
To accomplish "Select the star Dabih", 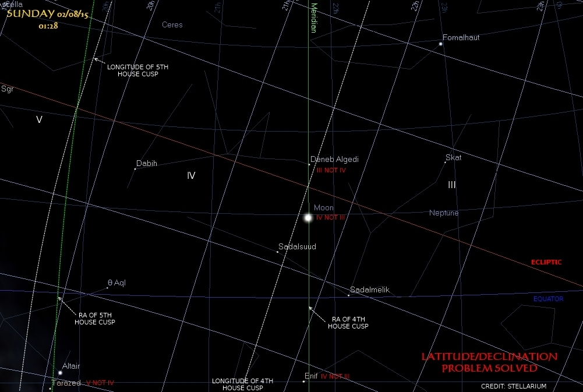I will coord(135,169).
